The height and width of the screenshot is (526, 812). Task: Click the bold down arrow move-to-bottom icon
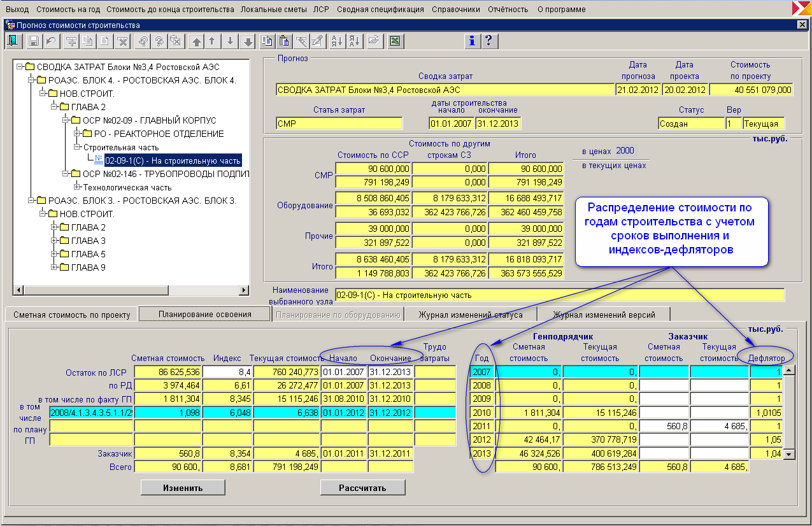click(x=248, y=41)
